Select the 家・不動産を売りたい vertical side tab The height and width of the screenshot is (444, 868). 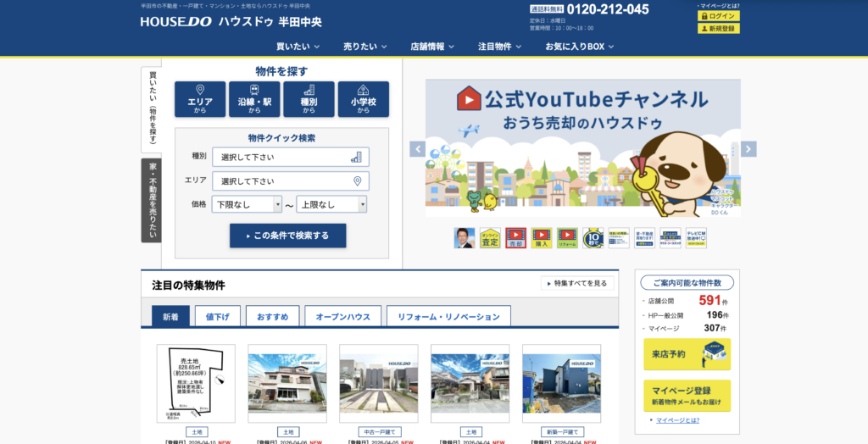(x=152, y=201)
